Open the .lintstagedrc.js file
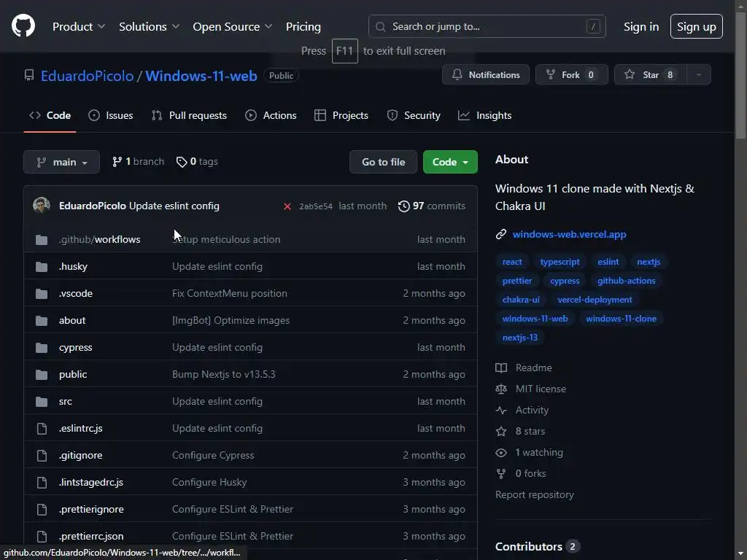Viewport: 747px width, 560px height. coord(91,483)
